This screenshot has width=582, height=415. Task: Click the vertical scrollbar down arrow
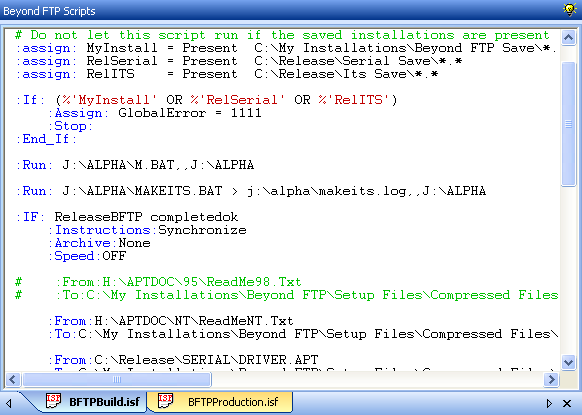tap(568, 362)
